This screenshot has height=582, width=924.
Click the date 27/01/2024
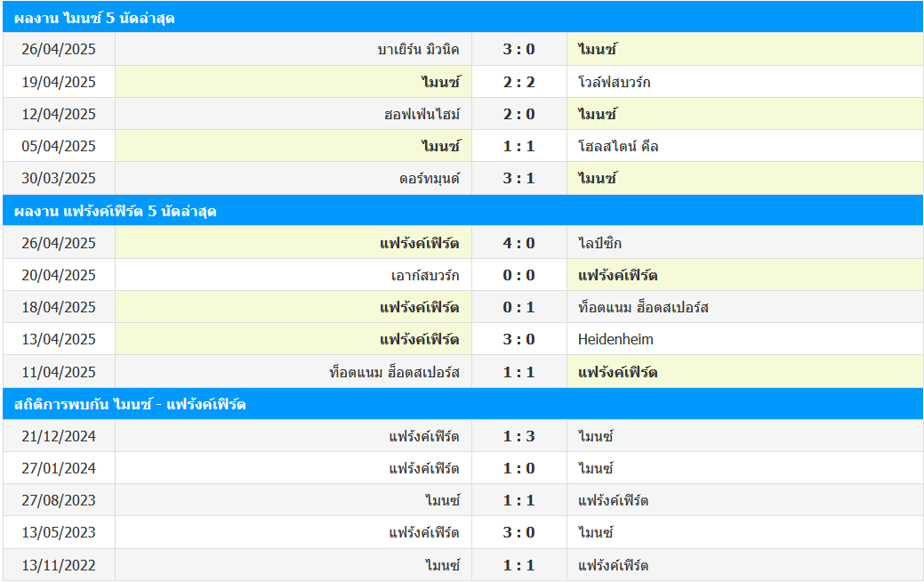pyautogui.click(x=59, y=468)
